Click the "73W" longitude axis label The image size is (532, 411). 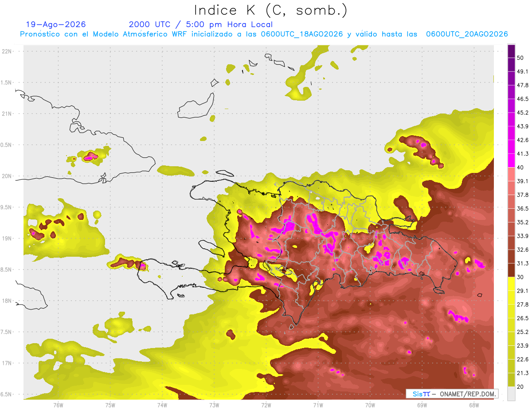214,405
